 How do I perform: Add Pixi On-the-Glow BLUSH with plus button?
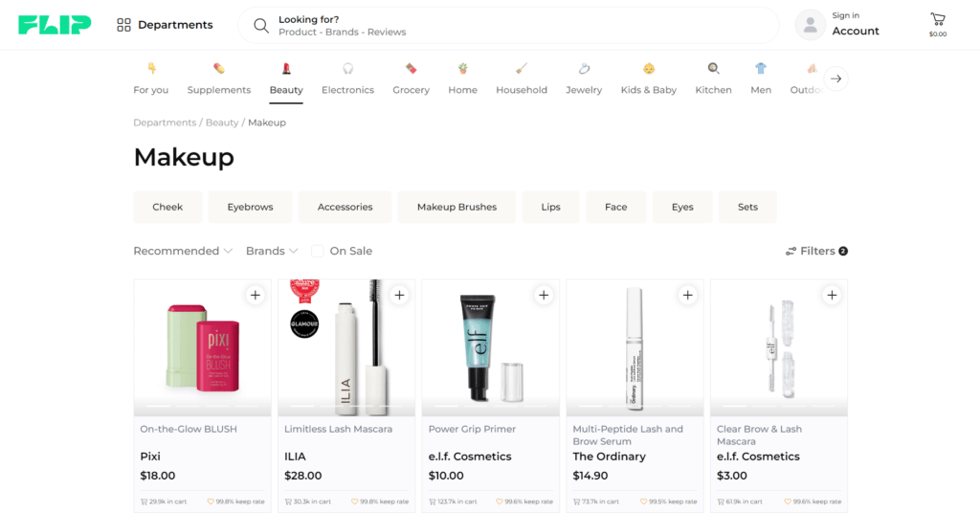pyautogui.click(x=255, y=295)
